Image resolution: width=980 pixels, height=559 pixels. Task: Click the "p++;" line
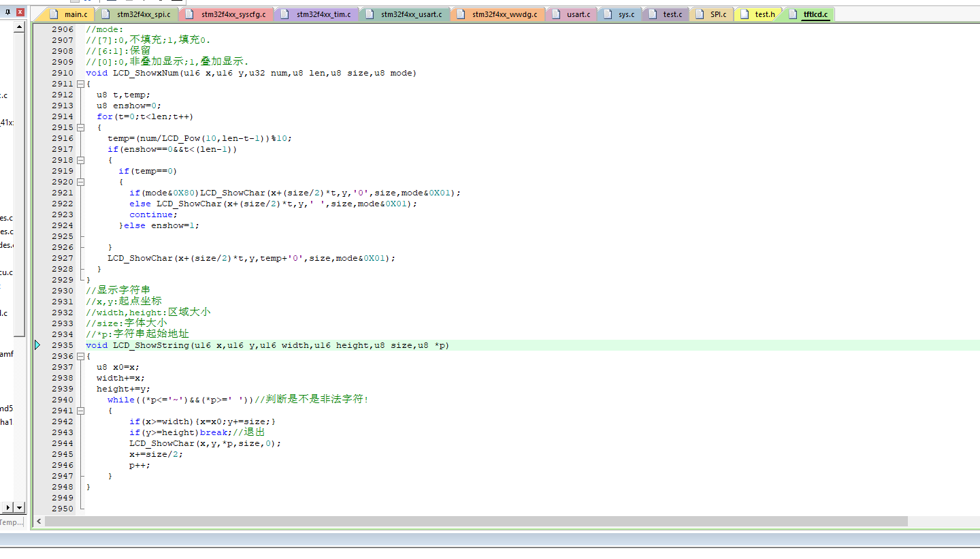click(x=140, y=465)
